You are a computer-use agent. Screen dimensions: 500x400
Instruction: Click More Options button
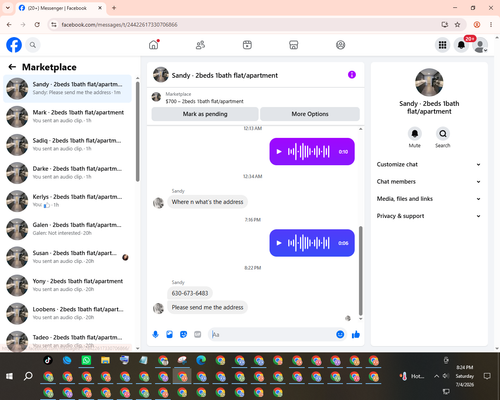click(x=310, y=114)
